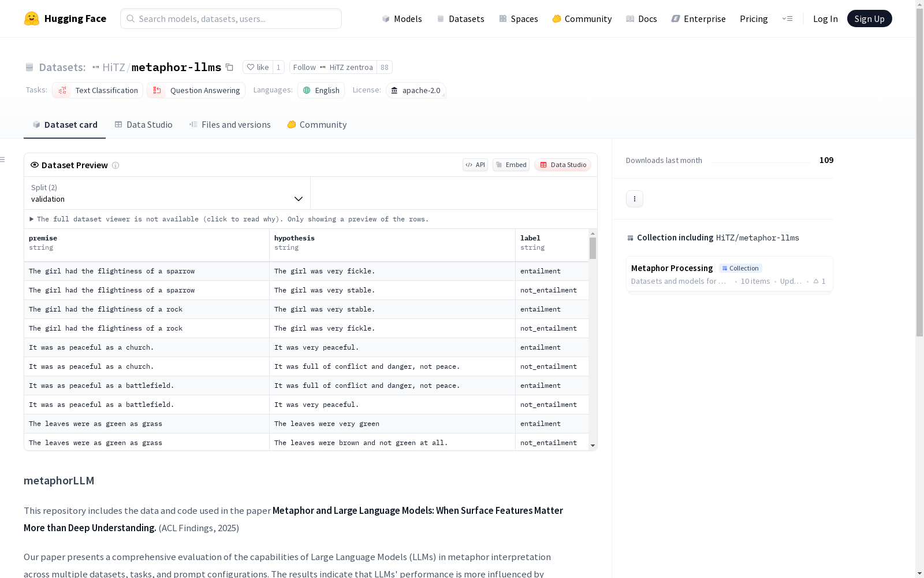
Task: Open the HiTZ organization link in title
Action: pyautogui.click(x=114, y=67)
